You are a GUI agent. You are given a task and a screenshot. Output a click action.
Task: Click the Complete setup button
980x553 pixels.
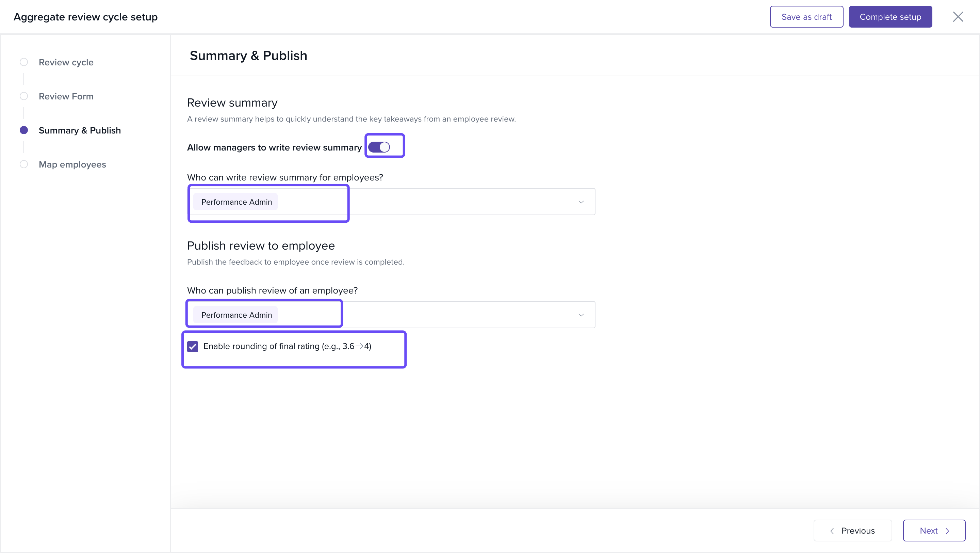point(890,17)
